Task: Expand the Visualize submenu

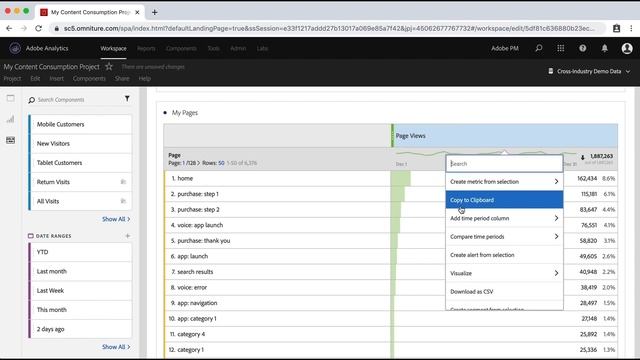Action: tap(556, 273)
